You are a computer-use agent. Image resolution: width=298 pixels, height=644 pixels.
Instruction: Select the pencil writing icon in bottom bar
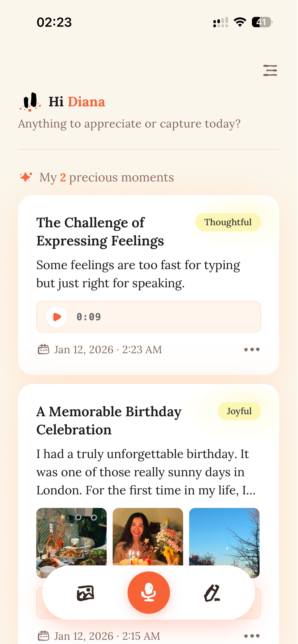coord(213,593)
